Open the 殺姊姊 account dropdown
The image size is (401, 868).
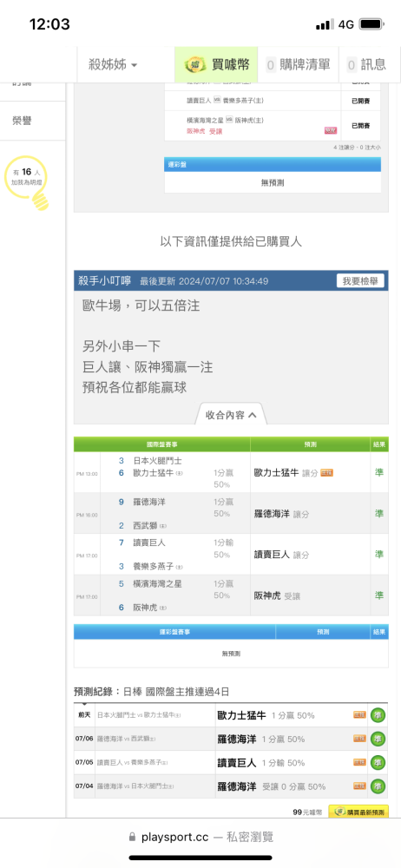[x=113, y=65]
